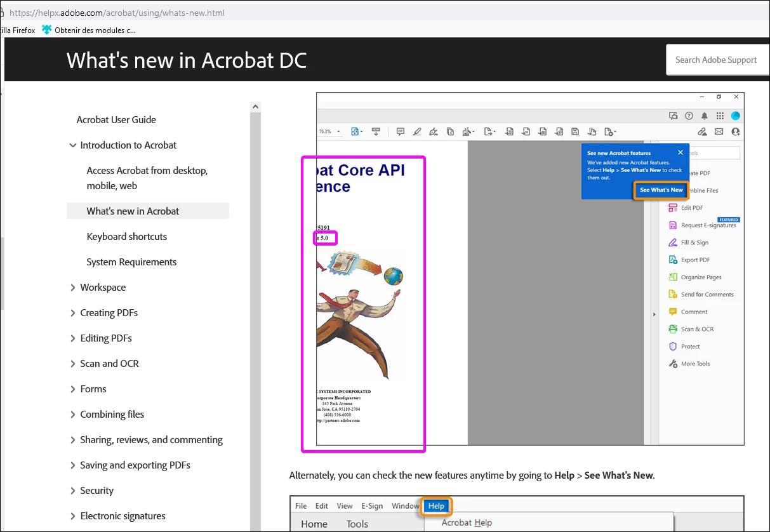Expand the Workspace section
Viewport: 770px width, 532px height.
pyautogui.click(x=72, y=288)
